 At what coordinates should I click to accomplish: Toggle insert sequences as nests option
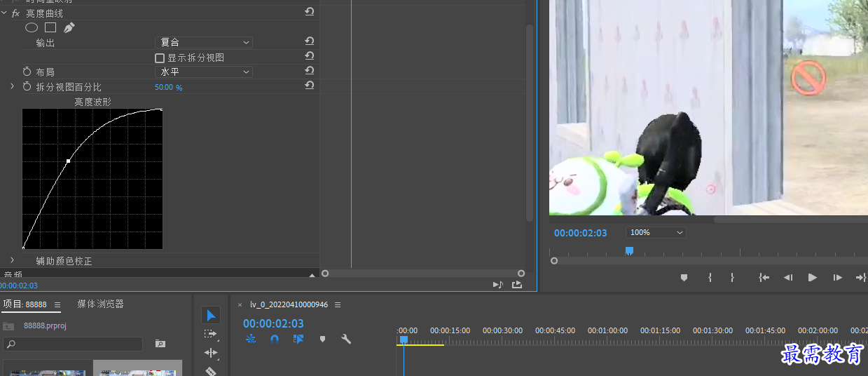coord(252,339)
